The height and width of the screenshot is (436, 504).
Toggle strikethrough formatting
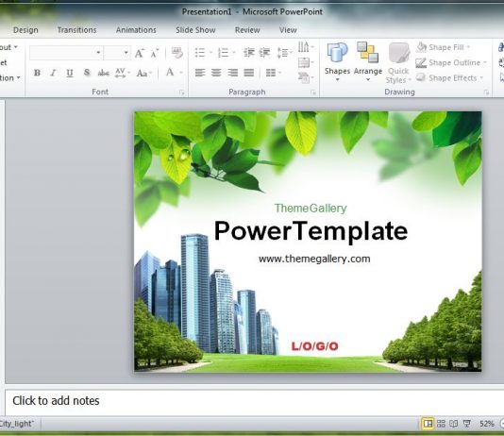click(104, 73)
